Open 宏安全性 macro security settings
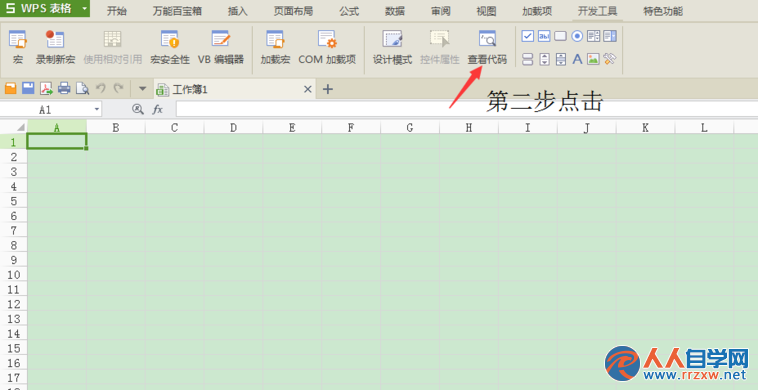Viewport: 758px width, 390px height. pyautogui.click(x=170, y=47)
